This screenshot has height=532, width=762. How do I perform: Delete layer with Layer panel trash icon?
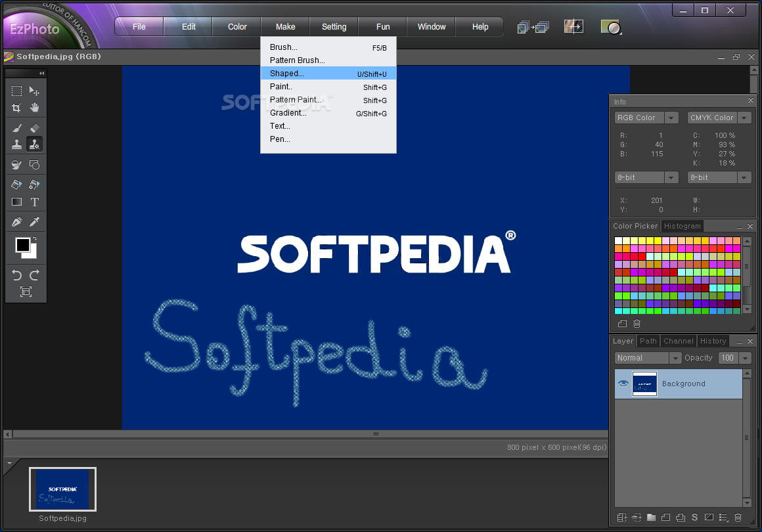(x=738, y=518)
